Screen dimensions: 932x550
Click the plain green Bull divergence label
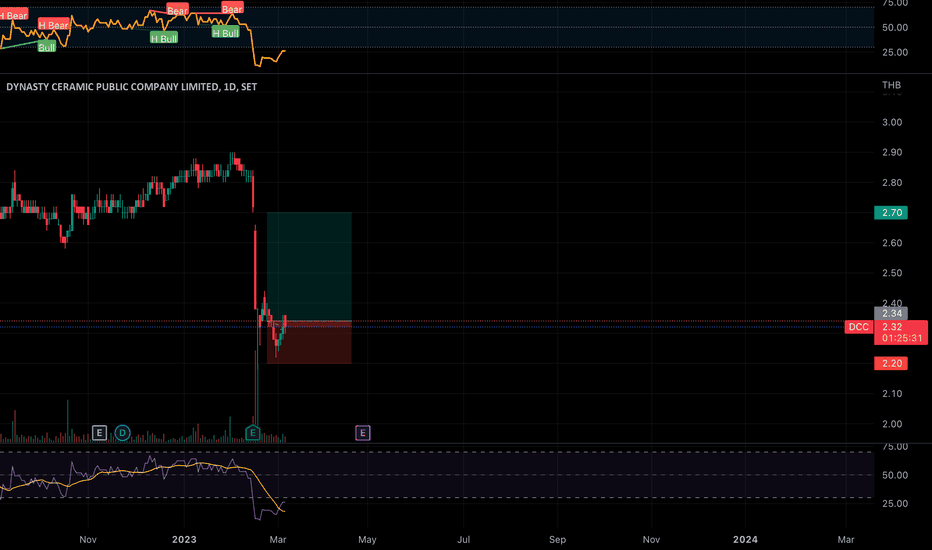pyautogui.click(x=47, y=48)
